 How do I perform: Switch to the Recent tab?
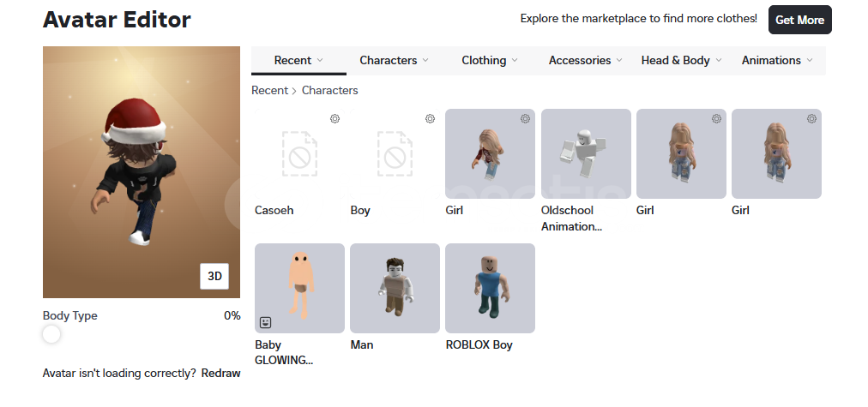coord(299,60)
